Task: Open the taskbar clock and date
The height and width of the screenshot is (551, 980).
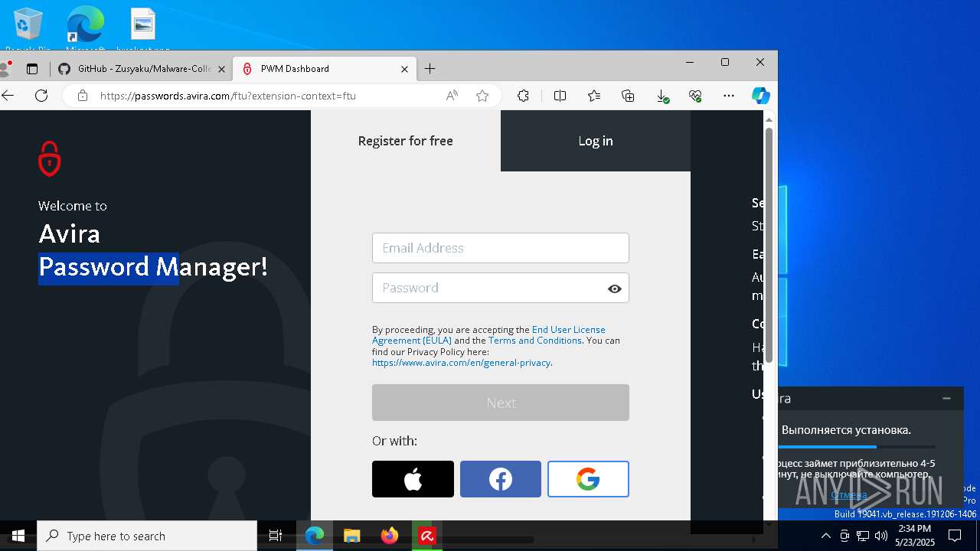Action: point(915,536)
